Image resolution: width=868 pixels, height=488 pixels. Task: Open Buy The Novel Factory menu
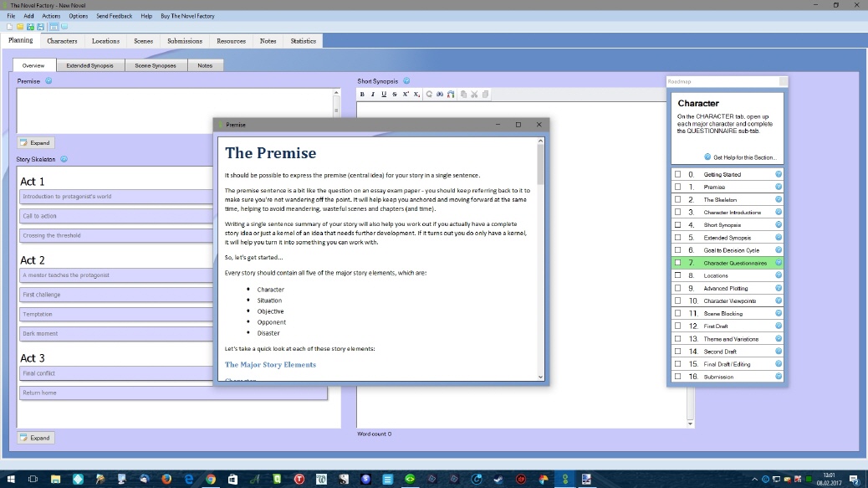point(187,16)
